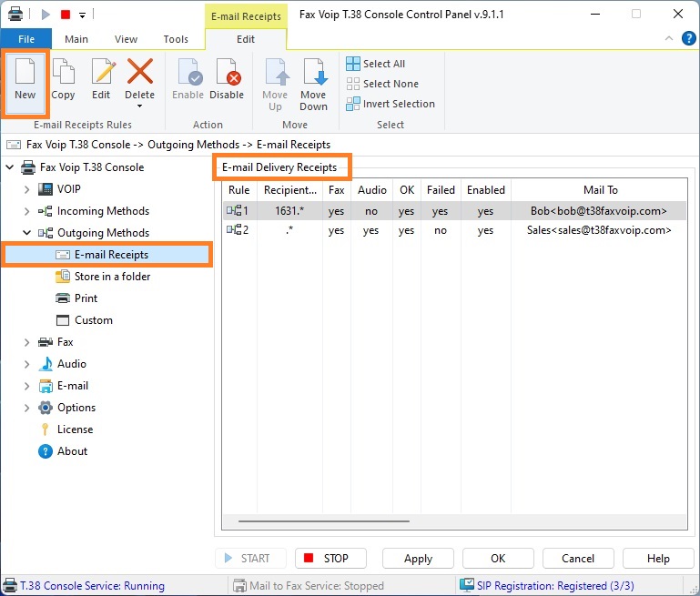Click the Edit rule pencil icon
700x596 pixels.
point(103,71)
